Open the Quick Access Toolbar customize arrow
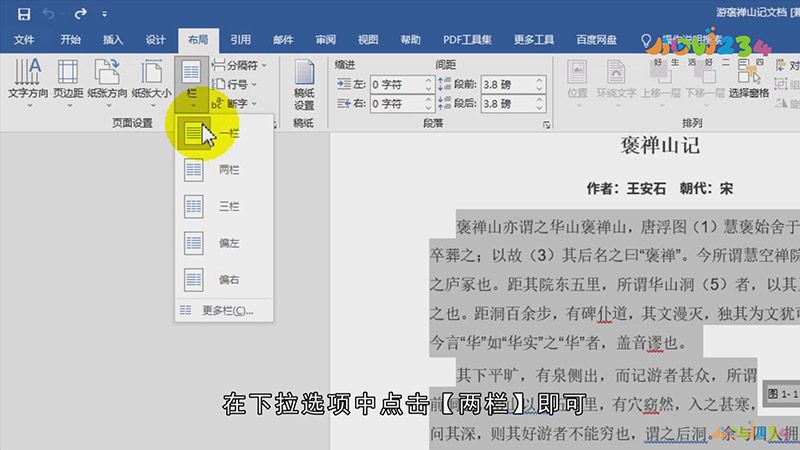800x450 pixels. pyautogui.click(x=104, y=14)
